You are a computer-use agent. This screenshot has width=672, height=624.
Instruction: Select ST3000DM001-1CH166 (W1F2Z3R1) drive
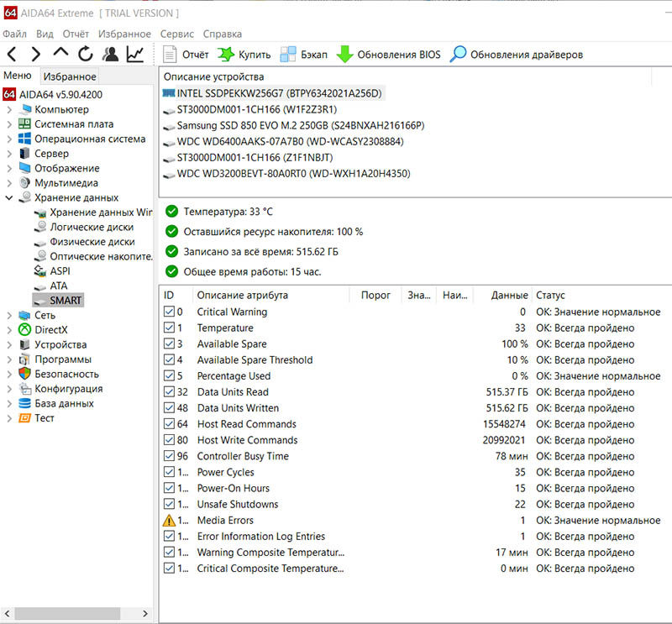point(257,110)
